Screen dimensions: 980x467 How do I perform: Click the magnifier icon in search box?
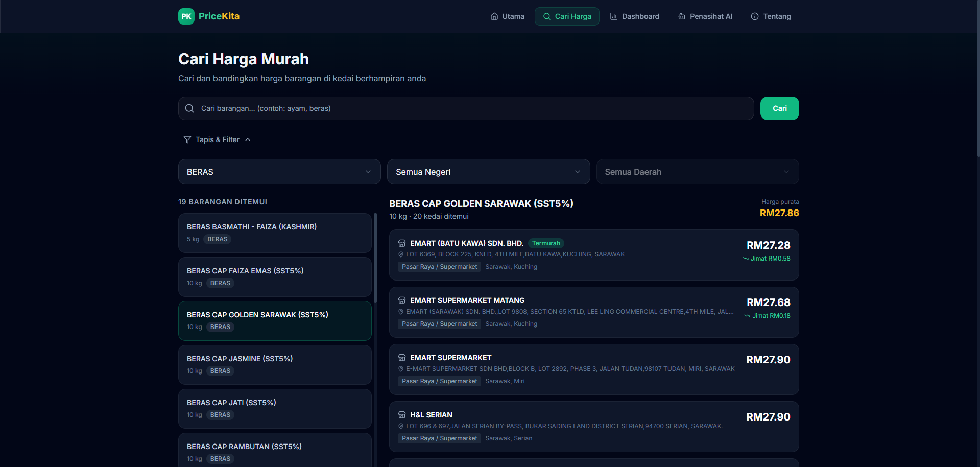(189, 108)
